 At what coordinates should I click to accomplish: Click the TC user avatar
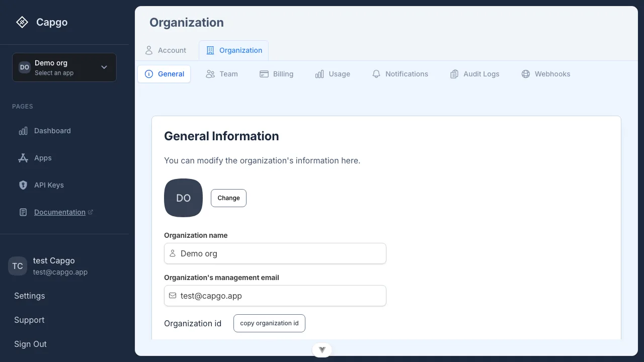pos(18,266)
